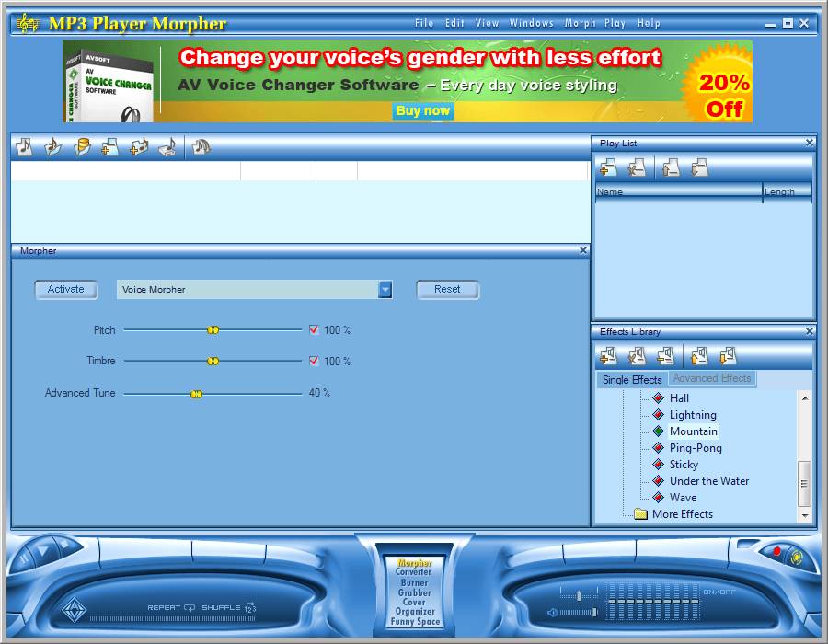The width and height of the screenshot is (828, 644).
Task: Select Funny Space module
Action: tap(415, 621)
